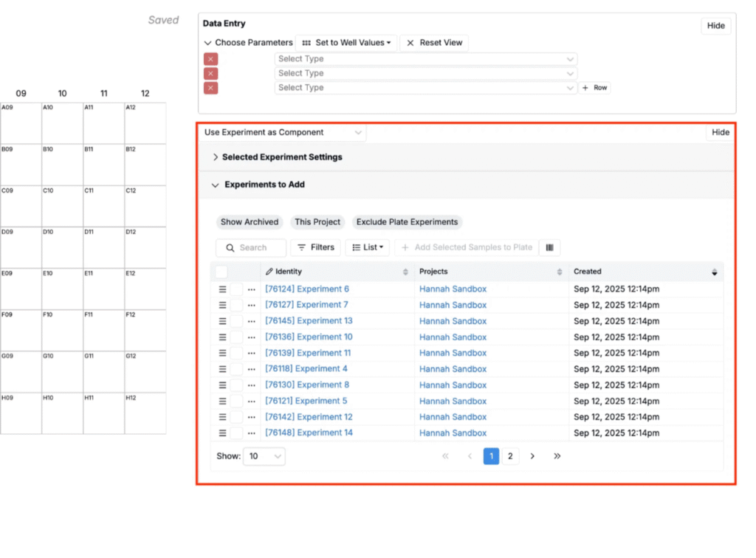This screenshot has width=756, height=558.
Task: Open the Use Experiment as Component dropdown
Action: (x=283, y=133)
